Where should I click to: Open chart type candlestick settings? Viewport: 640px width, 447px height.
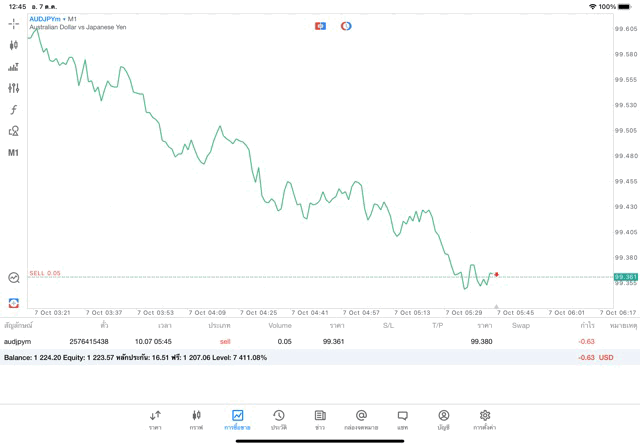pyautogui.click(x=14, y=45)
